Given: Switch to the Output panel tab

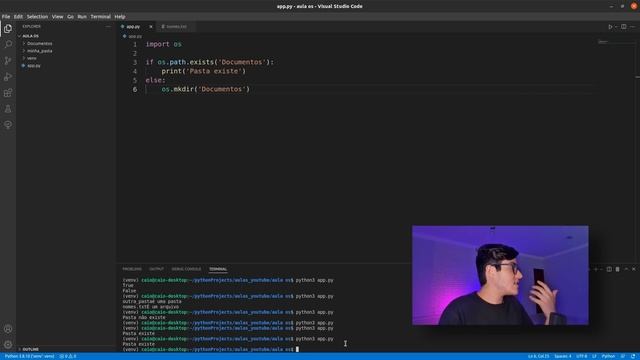Looking at the screenshot, I should coord(156,269).
